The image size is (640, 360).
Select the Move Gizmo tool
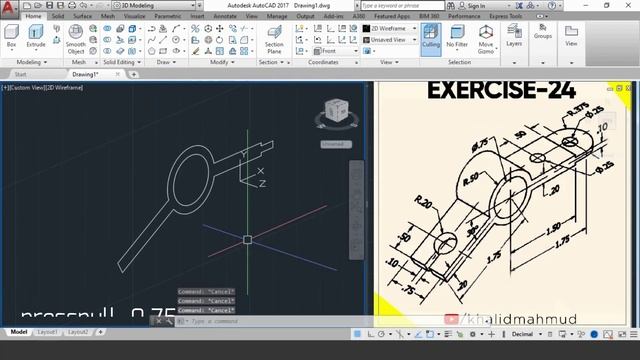pos(486,39)
